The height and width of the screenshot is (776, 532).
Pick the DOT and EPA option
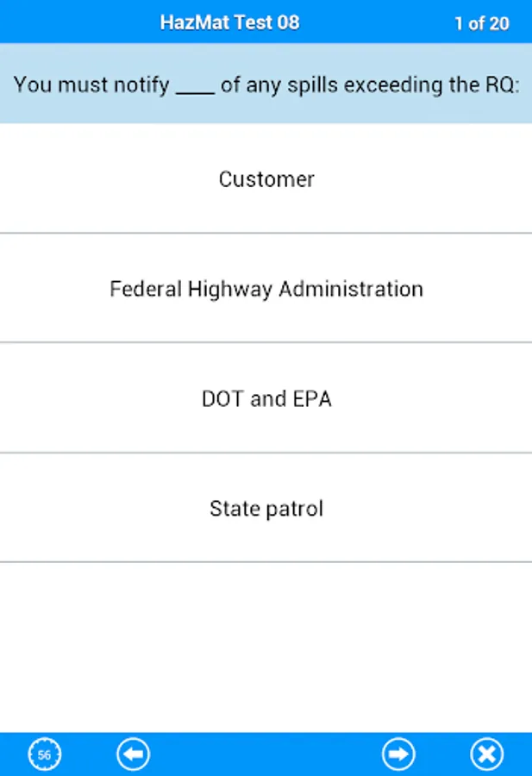point(266,398)
